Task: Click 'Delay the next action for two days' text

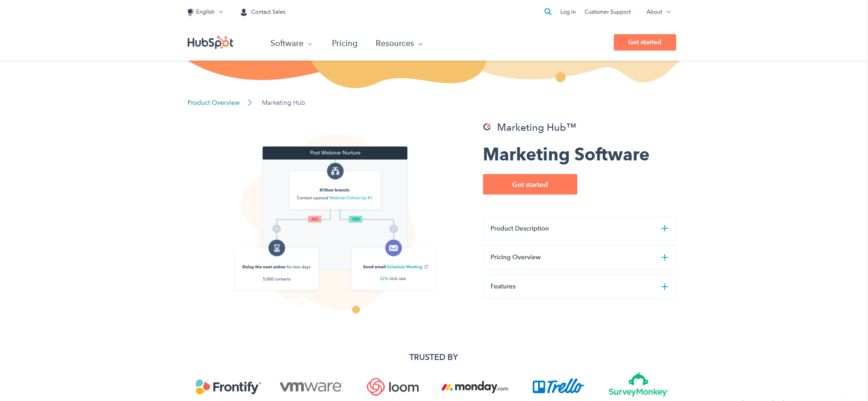Action: pyautogui.click(x=276, y=267)
